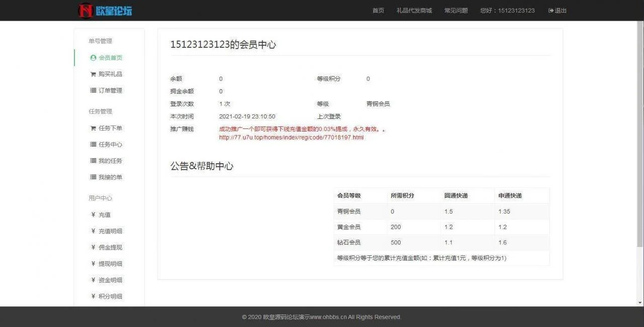Open the 我接的单 sidebar item

pyautogui.click(x=110, y=177)
